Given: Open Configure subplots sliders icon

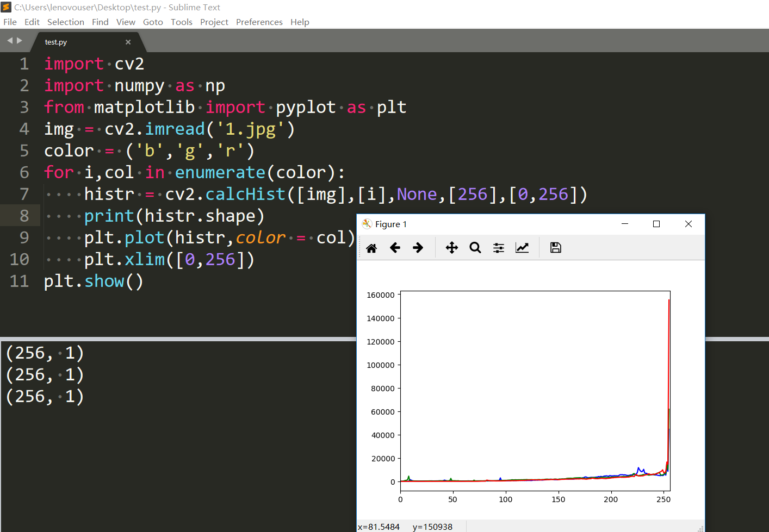Looking at the screenshot, I should click(x=499, y=248).
